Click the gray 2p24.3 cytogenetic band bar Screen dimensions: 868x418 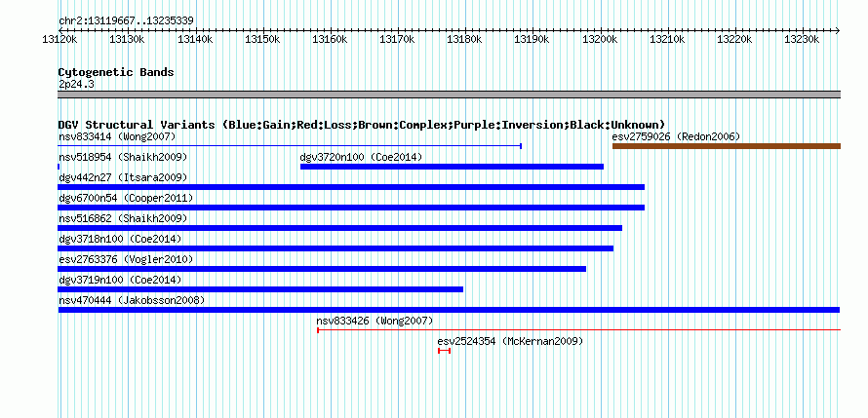[x=449, y=95]
